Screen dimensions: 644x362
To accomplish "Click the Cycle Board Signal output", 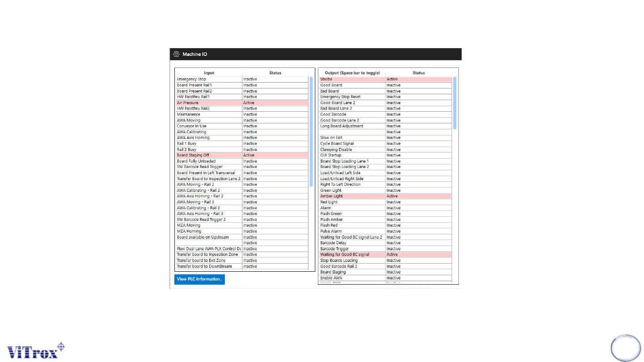I will point(386,143).
